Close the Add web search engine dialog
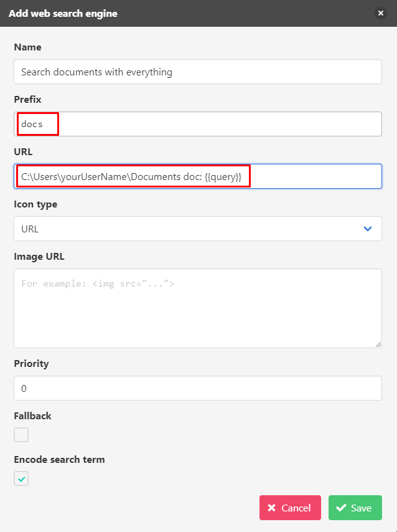397x532 pixels. pos(380,12)
